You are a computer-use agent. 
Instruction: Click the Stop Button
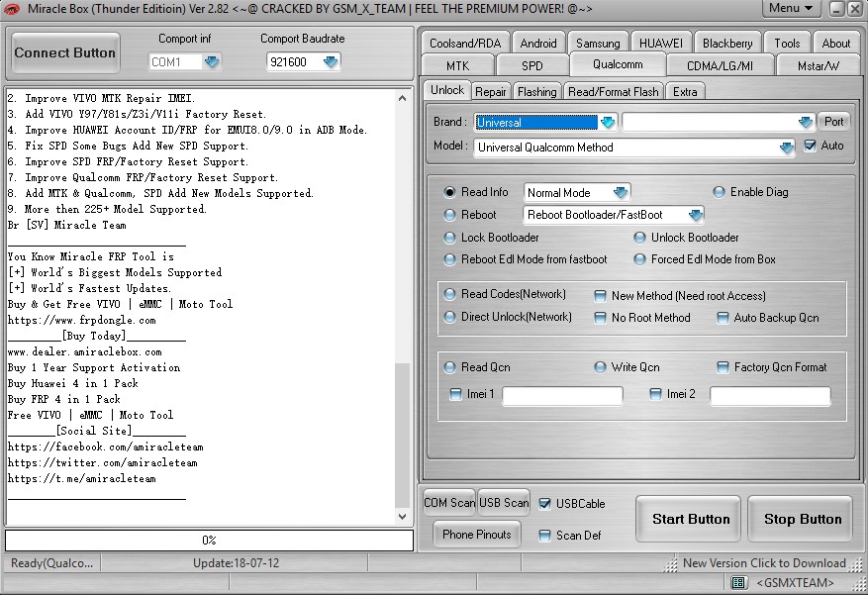click(x=802, y=519)
